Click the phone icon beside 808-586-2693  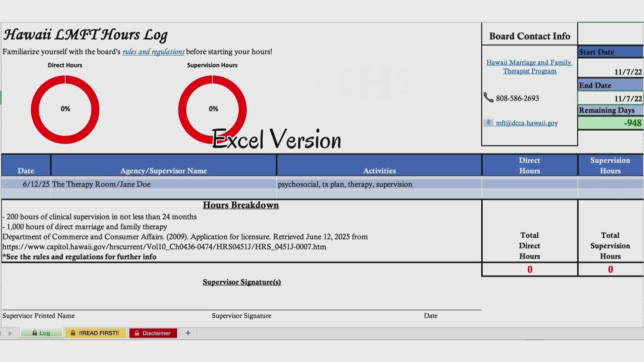(x=488, y=98)
